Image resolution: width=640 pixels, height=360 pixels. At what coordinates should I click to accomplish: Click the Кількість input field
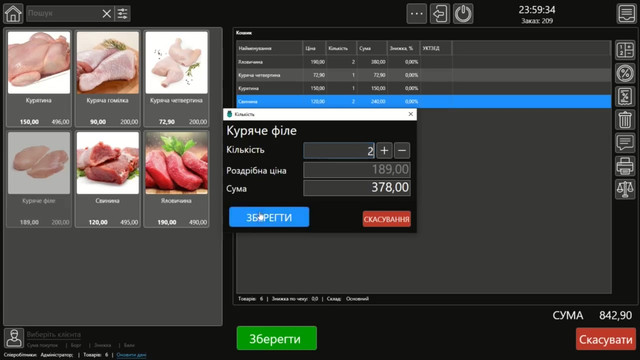[x=339, y=151]
